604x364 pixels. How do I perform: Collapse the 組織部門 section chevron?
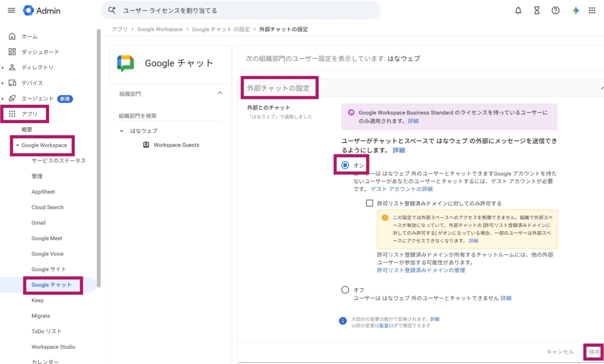point(219,93)
